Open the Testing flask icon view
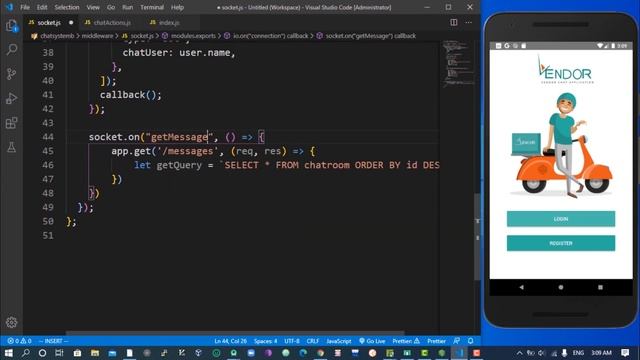 point(11,147)
